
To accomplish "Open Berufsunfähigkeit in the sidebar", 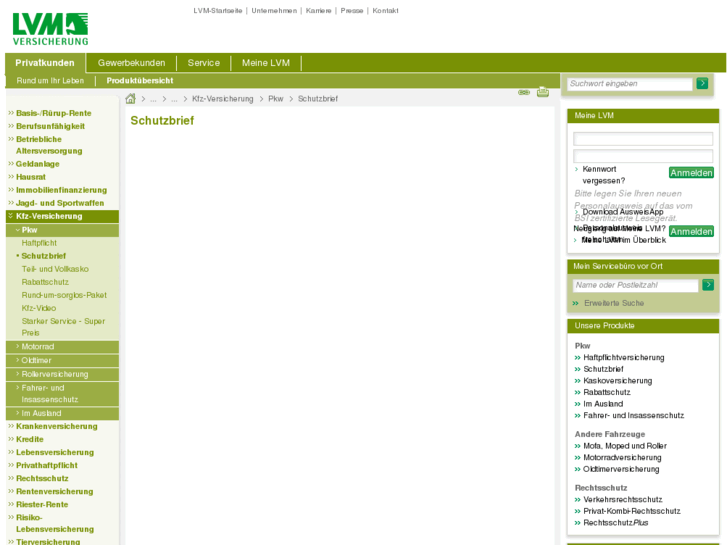I will tap(50, 126).
